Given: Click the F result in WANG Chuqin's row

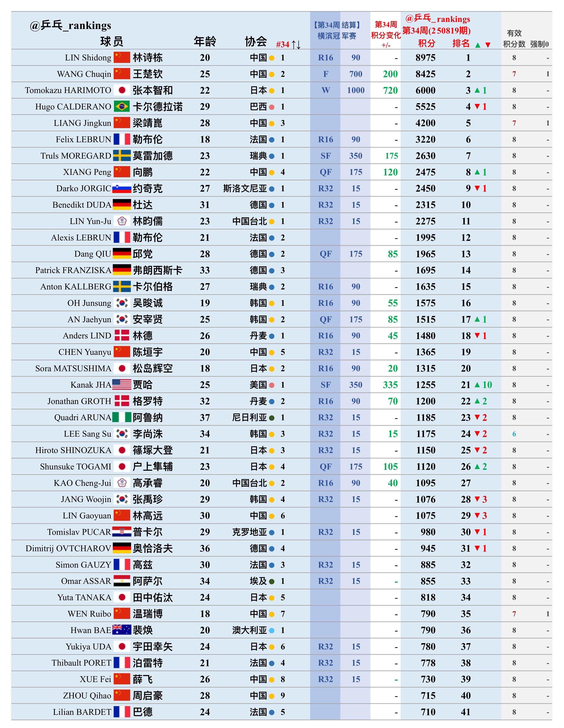Looking at the screenshot, I should (x=325, y=74).
